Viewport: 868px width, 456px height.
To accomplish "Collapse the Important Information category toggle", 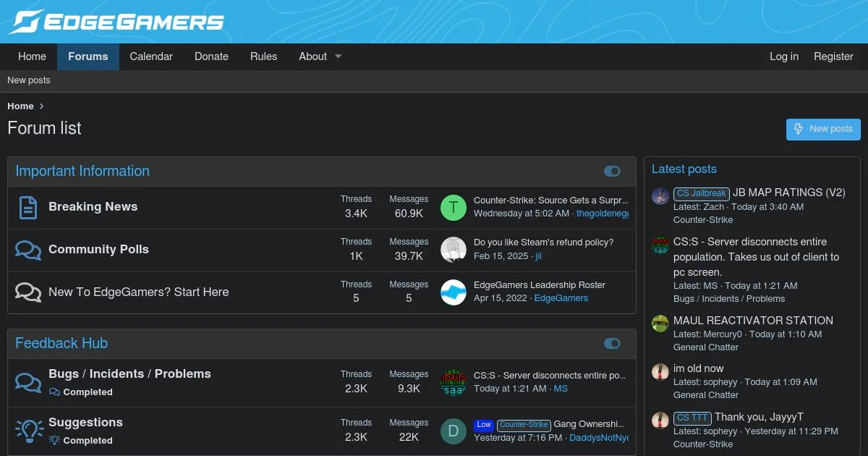I will point(612,172).
